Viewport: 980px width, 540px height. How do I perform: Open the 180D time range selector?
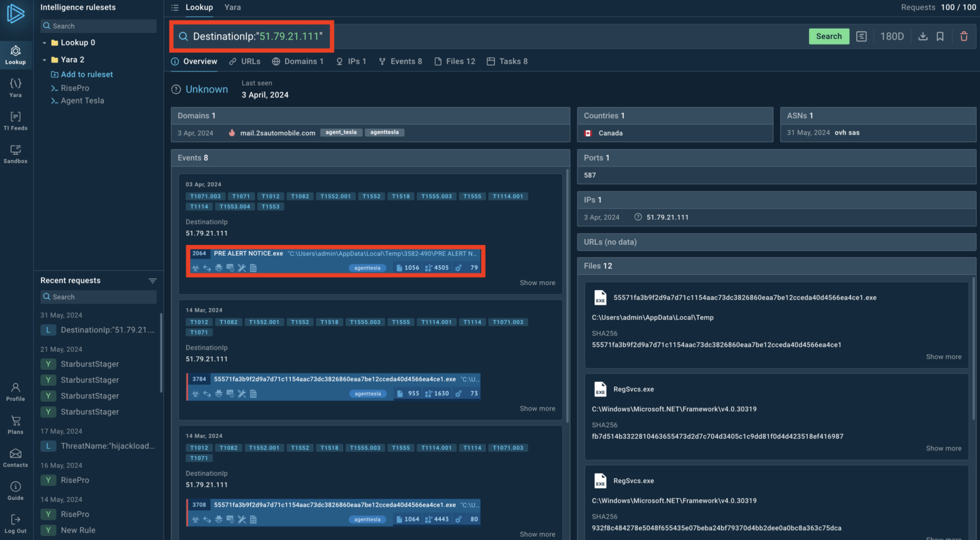[x=892, y=36]
